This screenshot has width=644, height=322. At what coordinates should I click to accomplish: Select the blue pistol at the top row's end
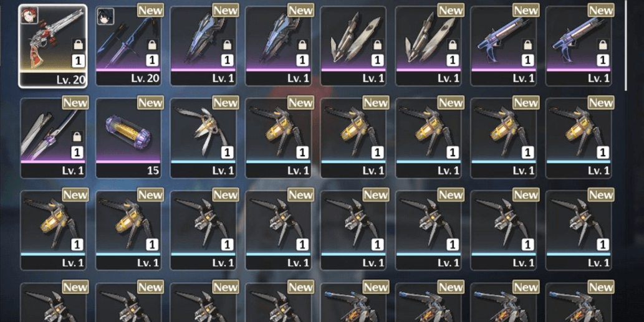[x=579, y=46]
